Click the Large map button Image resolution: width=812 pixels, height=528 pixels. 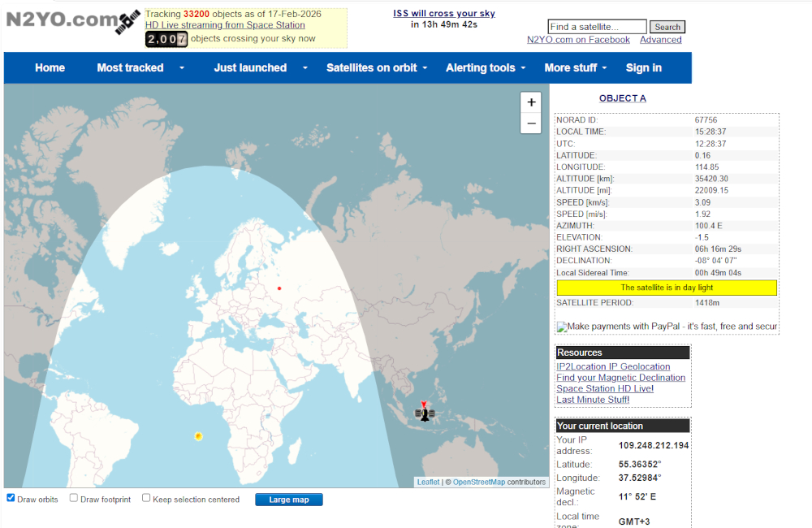[x=288, y=500]
